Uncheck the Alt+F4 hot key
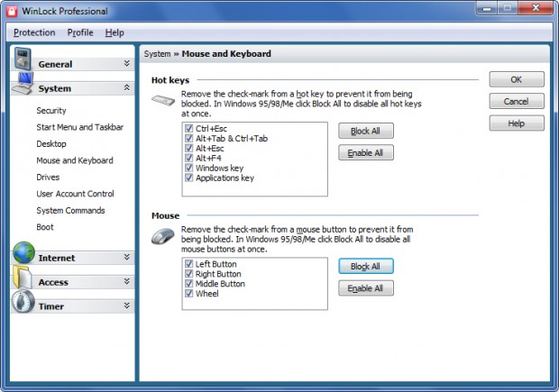Viewport: 559px width, 392px height. pyautogui.click(x=189, y=158)
